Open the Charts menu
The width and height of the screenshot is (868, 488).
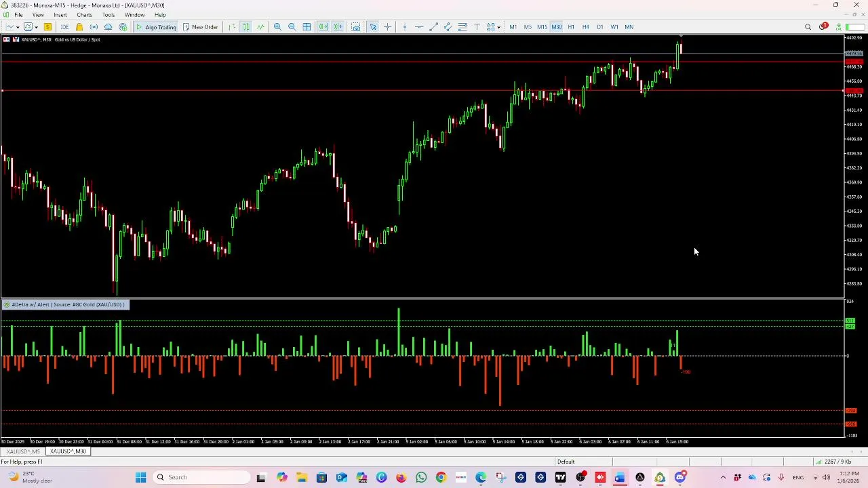click(84, 15)
